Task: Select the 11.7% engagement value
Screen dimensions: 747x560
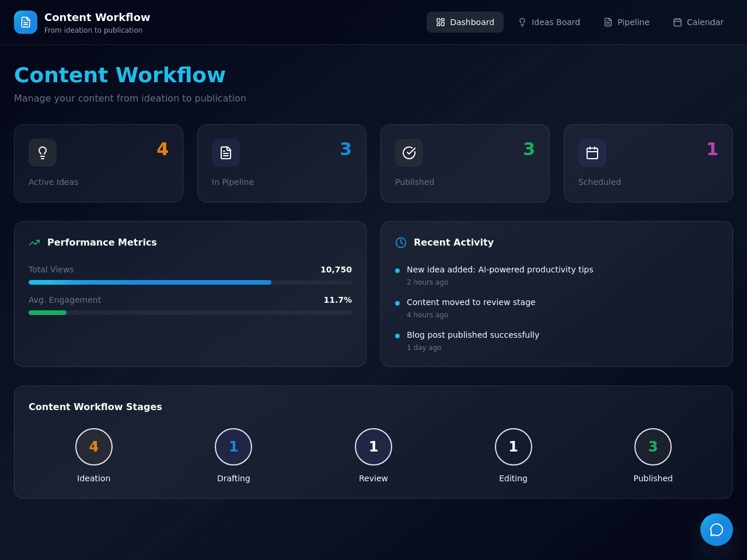Action: click(x=338, y=300)
